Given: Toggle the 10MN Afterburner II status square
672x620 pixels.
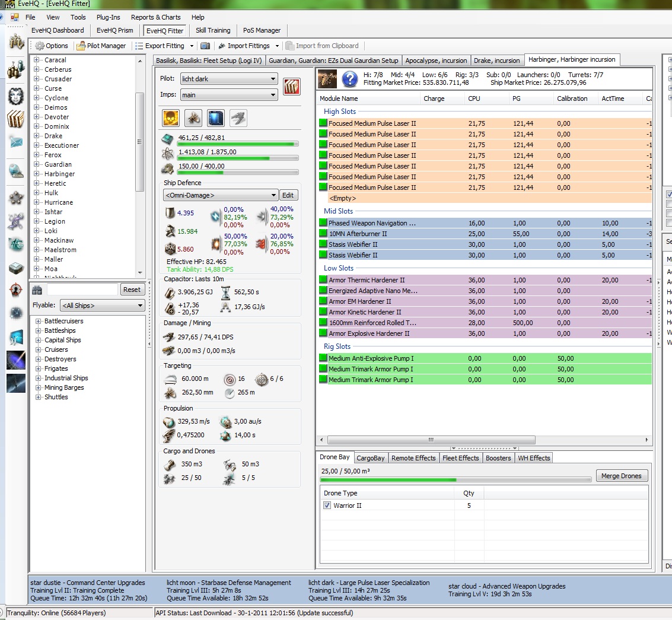Looking at the screenshot, I should 323,233.
